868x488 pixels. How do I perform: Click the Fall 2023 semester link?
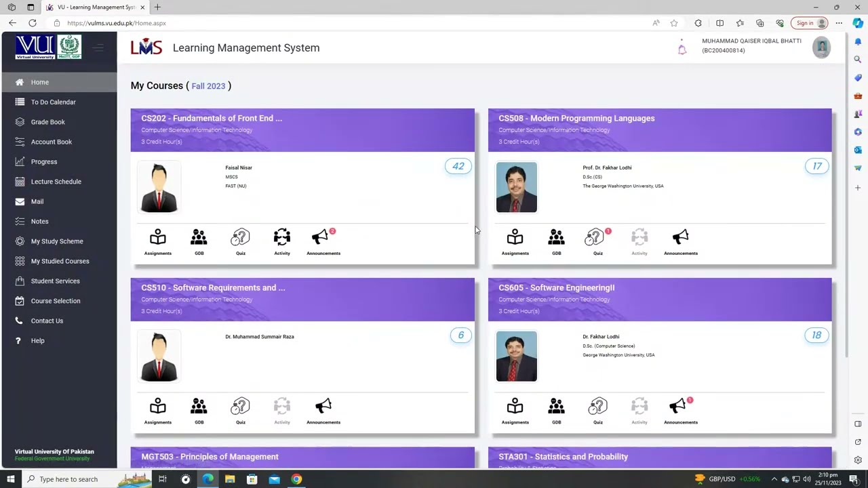pyautogui.click(x=208, y=86)
